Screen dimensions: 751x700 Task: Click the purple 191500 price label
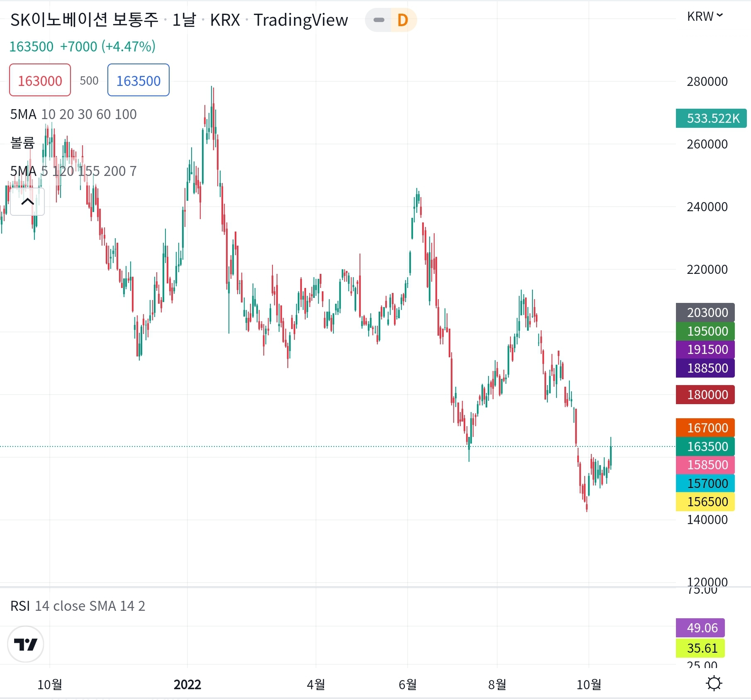(705, 349)
